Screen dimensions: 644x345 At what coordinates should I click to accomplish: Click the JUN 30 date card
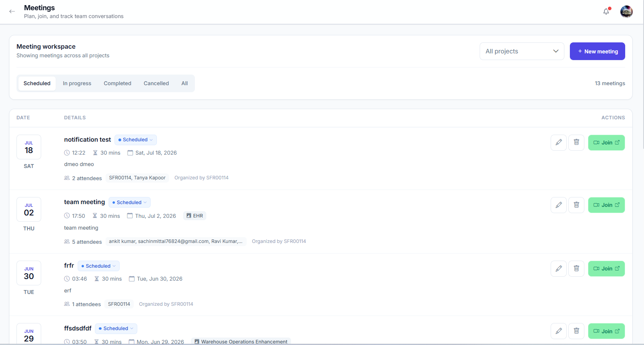[x=29, y=273]
